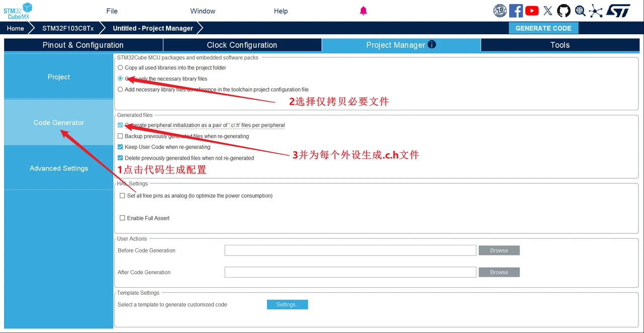
Task: Open the File menu
Action: pyautogui.click(x=112, y=11)
